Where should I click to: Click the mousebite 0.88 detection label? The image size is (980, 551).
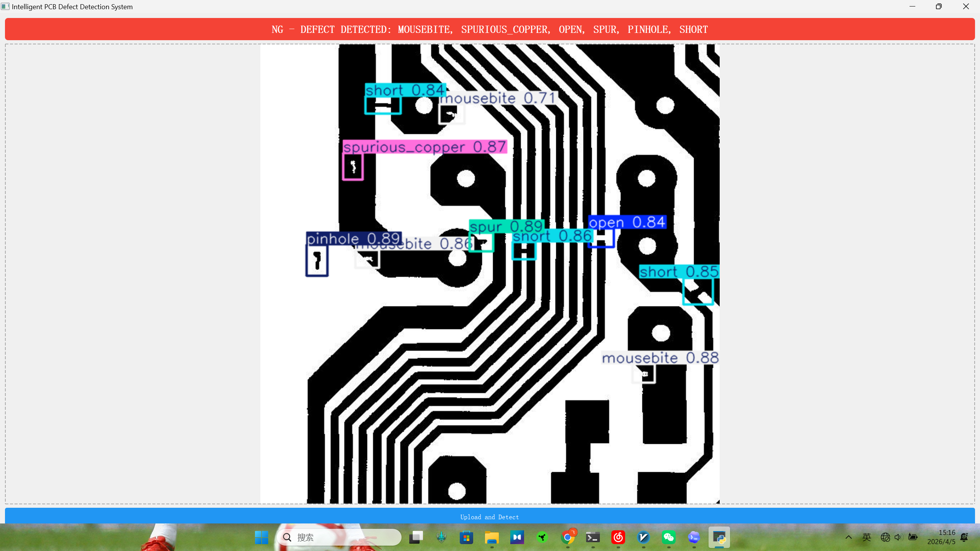(660, 358)
